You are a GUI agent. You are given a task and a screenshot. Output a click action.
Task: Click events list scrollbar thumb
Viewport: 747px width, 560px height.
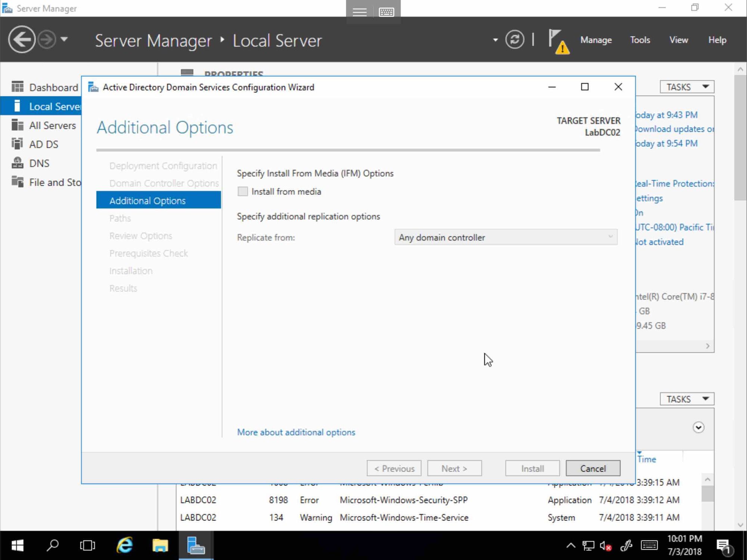pyautogui.click(x=708, y=494)
